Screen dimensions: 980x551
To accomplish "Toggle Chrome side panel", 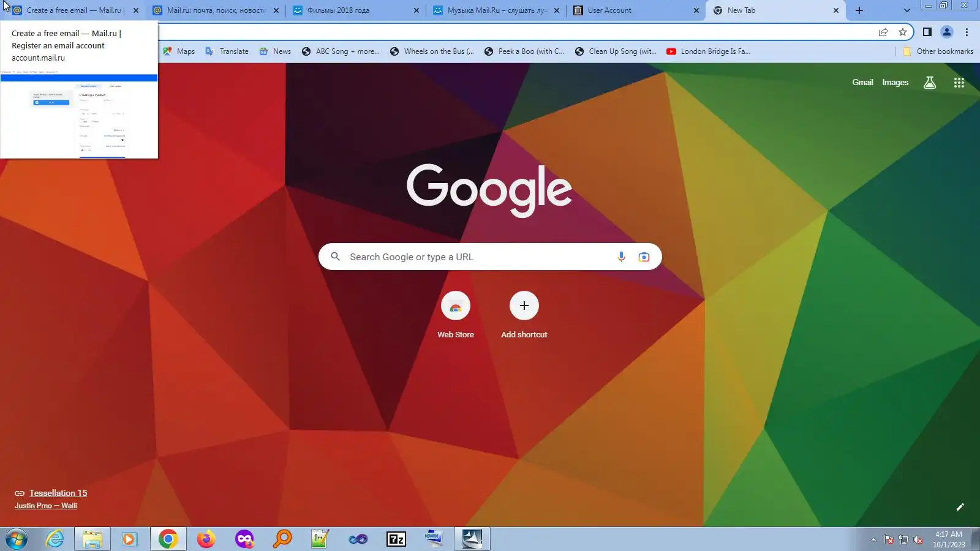I will (x=927, y=32).
